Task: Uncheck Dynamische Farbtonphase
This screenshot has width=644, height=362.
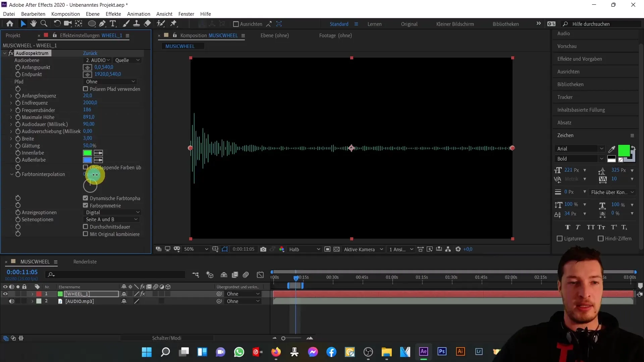Action: point(86,198)
